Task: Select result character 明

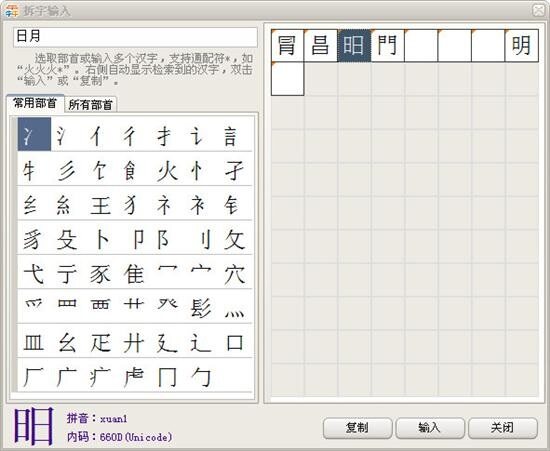Action: pos(521,46)
